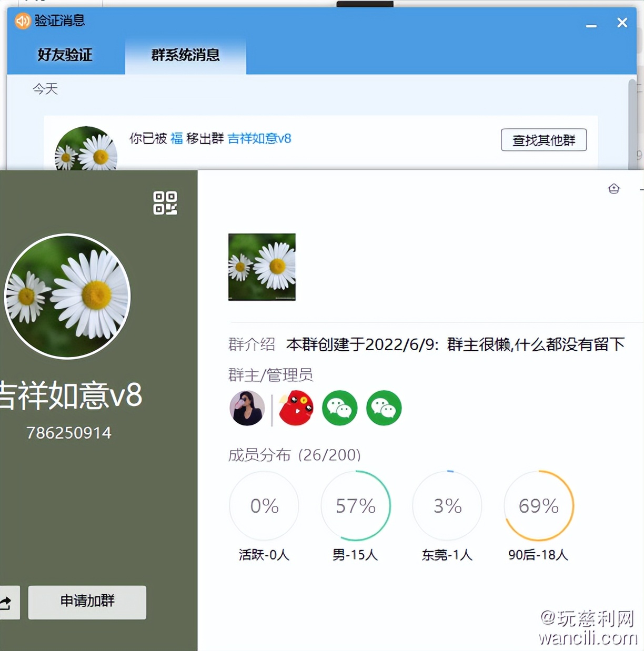644x651 pixels.
Task: Select the small daisy group thumbnail image
Action: point(261,267)
